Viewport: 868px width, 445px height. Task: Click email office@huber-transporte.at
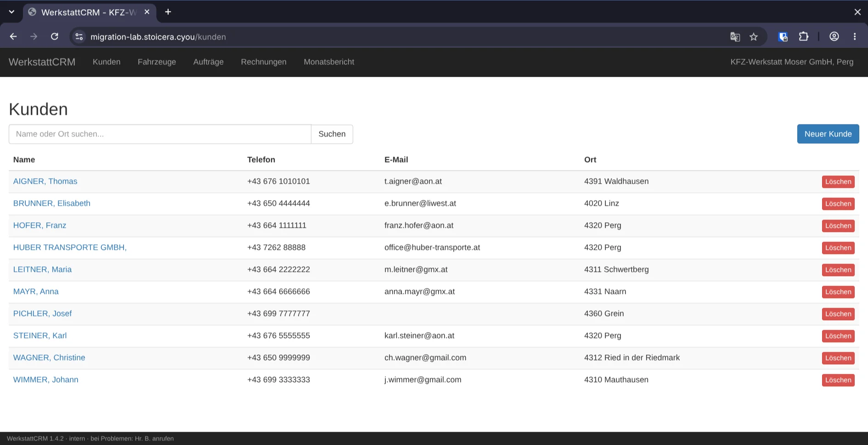[x=432, y=248]
